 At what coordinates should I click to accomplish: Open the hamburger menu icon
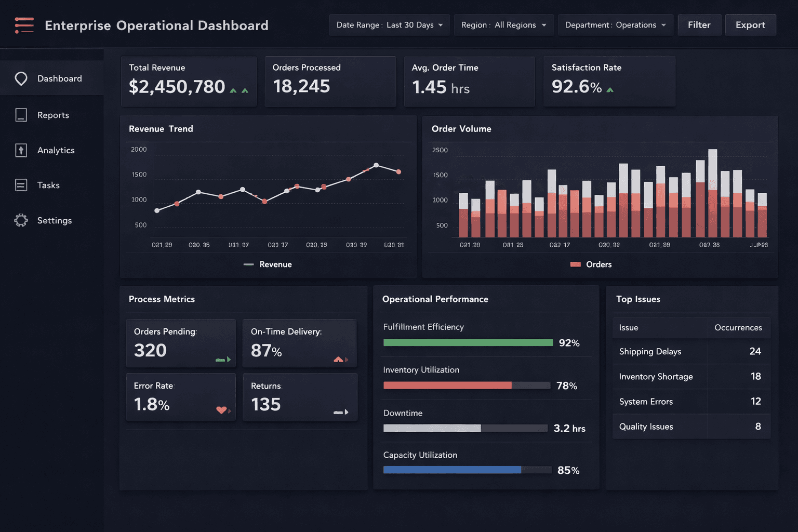point(24,25)
